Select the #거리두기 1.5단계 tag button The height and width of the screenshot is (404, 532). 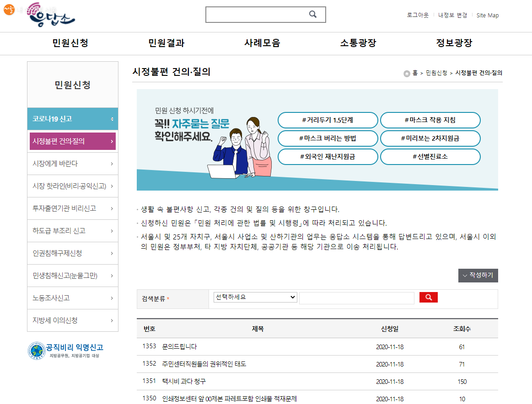(x=328, y=120)
